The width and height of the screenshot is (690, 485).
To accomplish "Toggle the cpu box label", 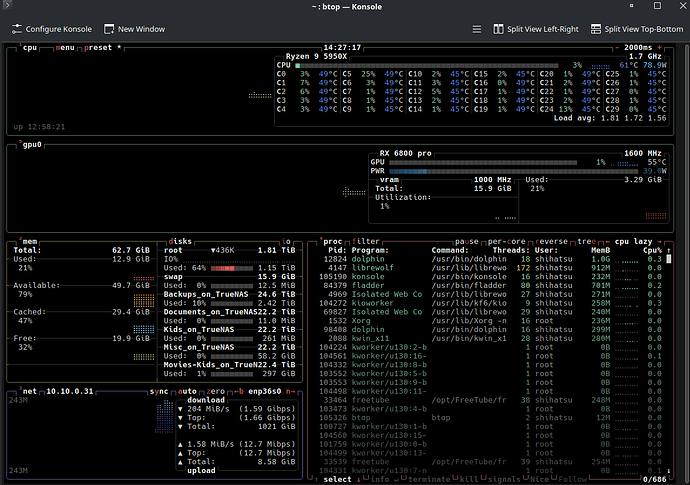I will [x=28, y=48].
